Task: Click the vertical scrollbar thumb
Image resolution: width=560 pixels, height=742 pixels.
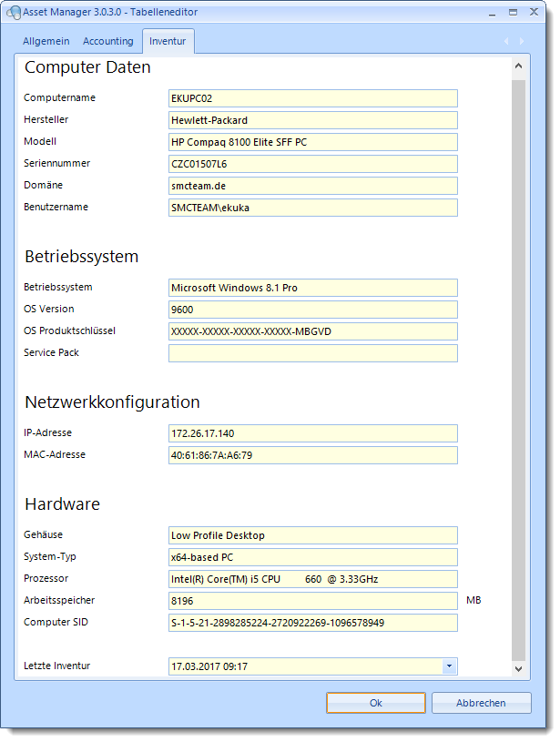Action: 518,371
